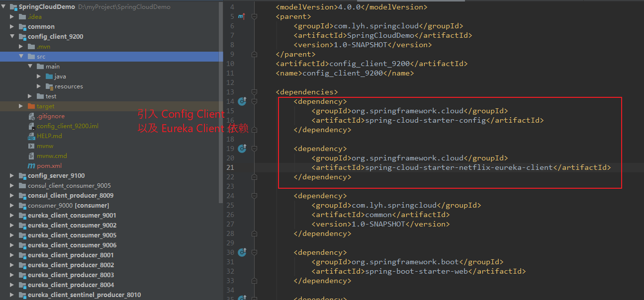Screen dimensions: 644x300
Task: Click the spring-cloud-starter-config artifactId text
Action: [x=425, y=120]
